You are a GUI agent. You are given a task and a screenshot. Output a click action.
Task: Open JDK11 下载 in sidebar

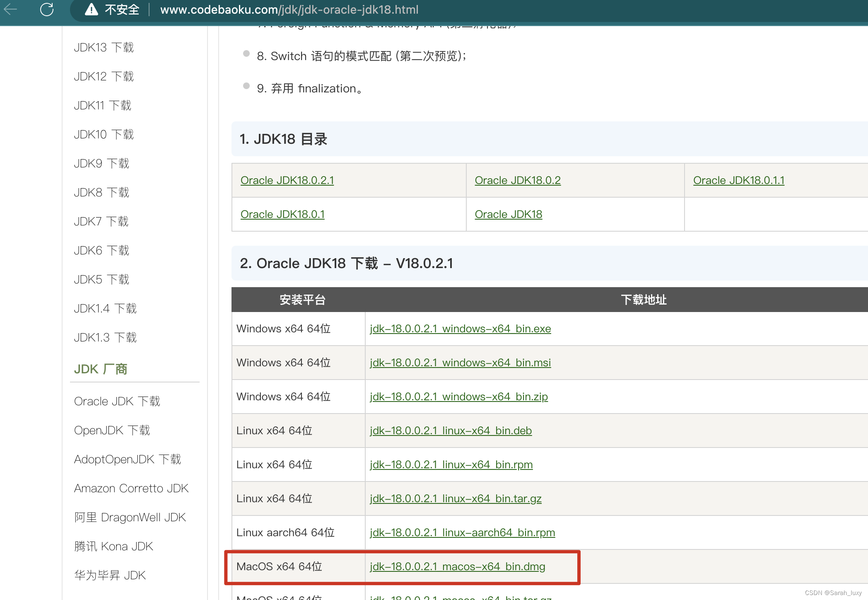(x=103, y=106)
